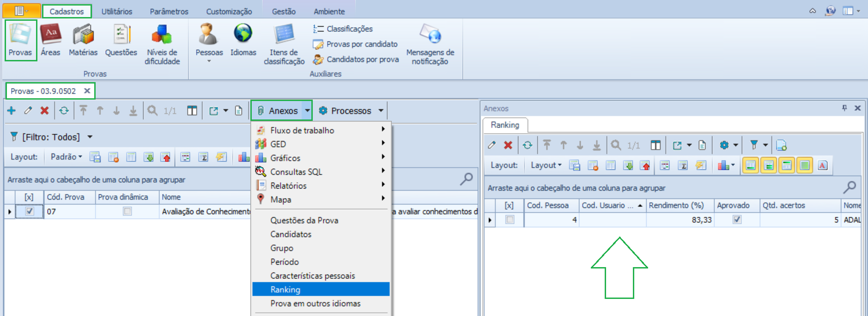Screen dimensions: 868x316
Task: Go to first record in Provas toolbar
Action: [83, 111]
